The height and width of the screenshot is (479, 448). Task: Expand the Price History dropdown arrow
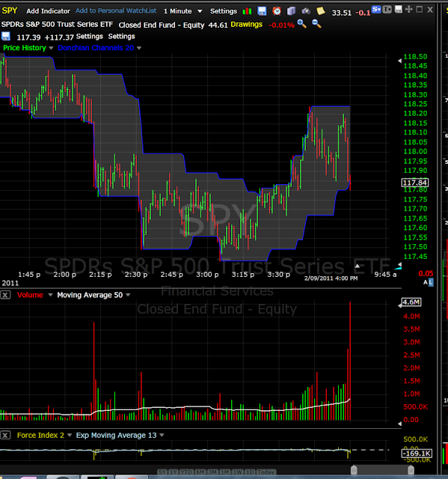[51, 48]
